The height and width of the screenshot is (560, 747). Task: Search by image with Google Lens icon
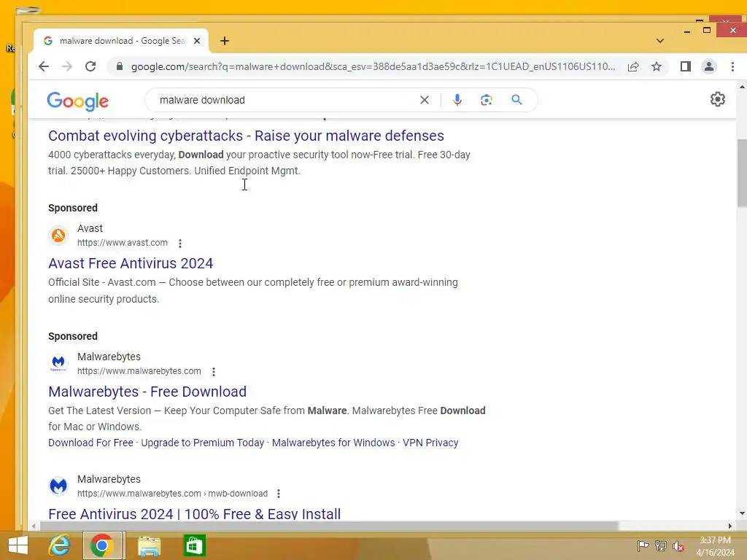point(487,100)
